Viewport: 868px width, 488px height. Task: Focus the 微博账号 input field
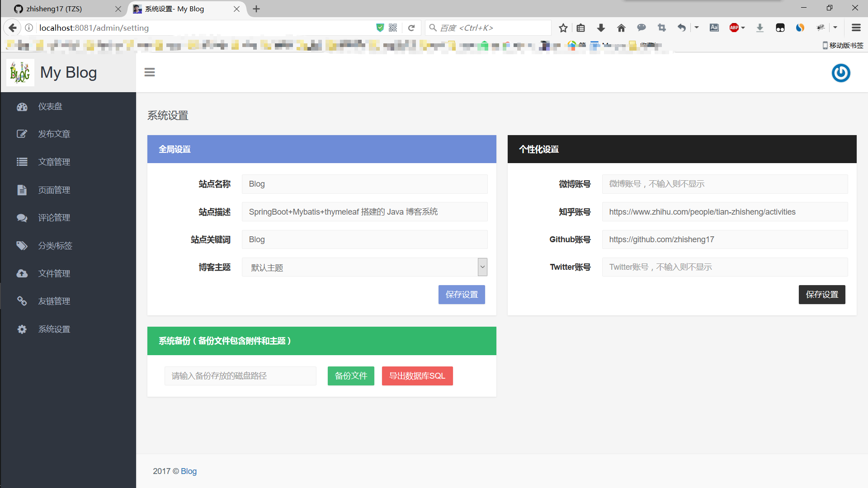tap(724, 184)
